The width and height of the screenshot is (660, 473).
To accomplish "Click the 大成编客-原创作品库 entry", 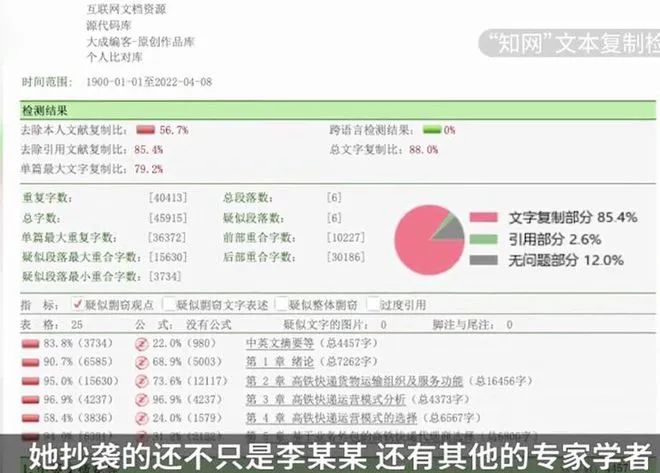I will tap(141, 42).
